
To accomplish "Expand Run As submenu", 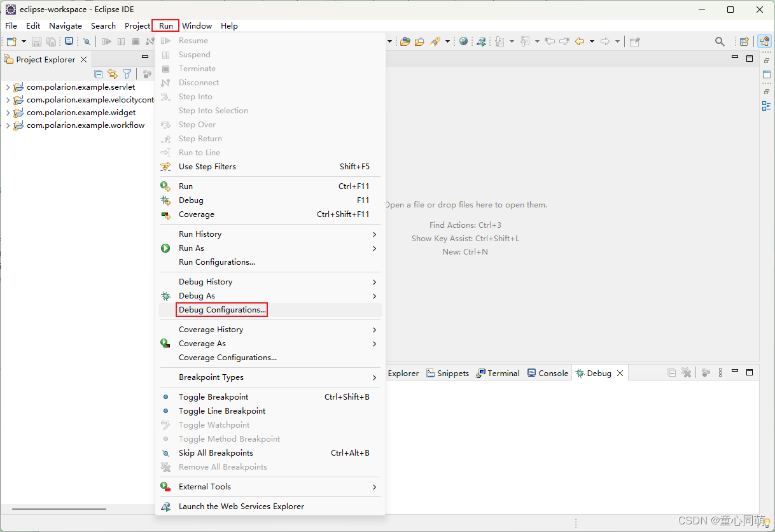I will (x=270, y=248).
